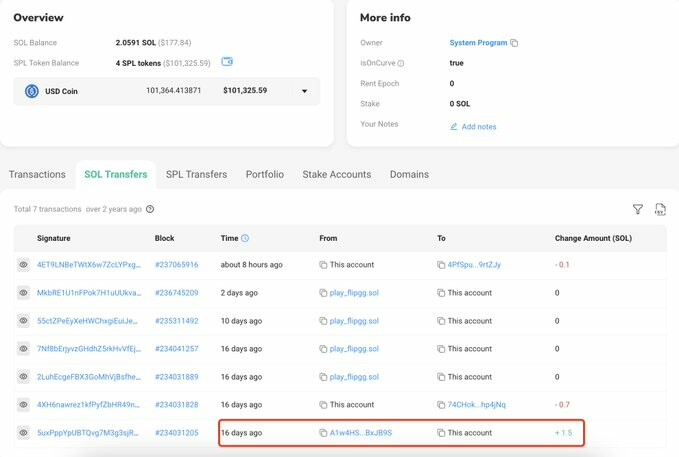
Task: Open signature 4XH6nawrez1kfPyfZbHR49n
Action: coord(88,405)
